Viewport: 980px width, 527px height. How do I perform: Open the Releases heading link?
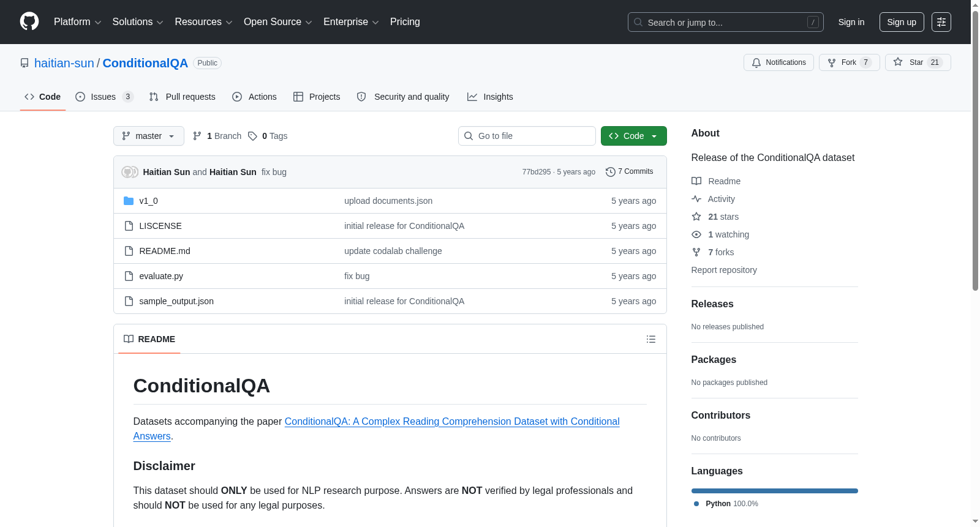[712, 304]
